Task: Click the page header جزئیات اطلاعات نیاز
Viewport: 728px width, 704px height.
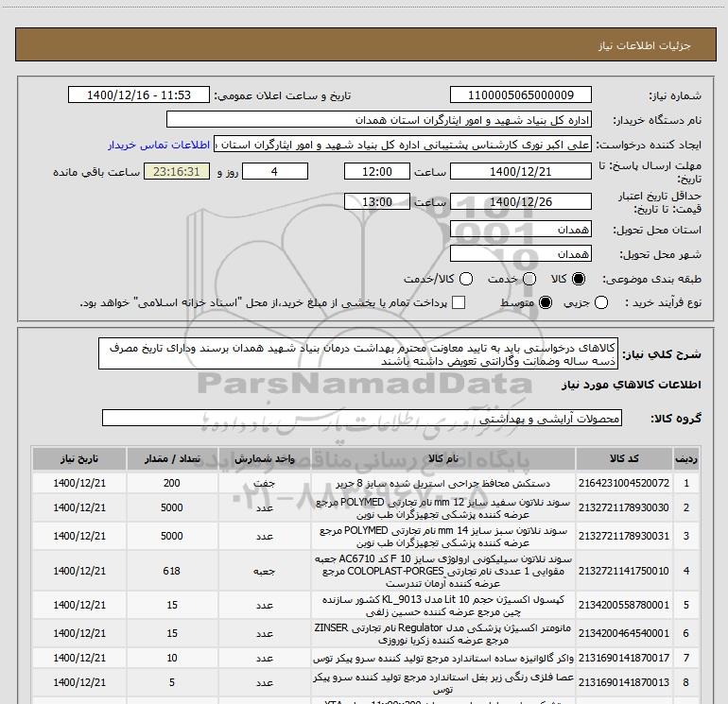Action: [645, 45]
